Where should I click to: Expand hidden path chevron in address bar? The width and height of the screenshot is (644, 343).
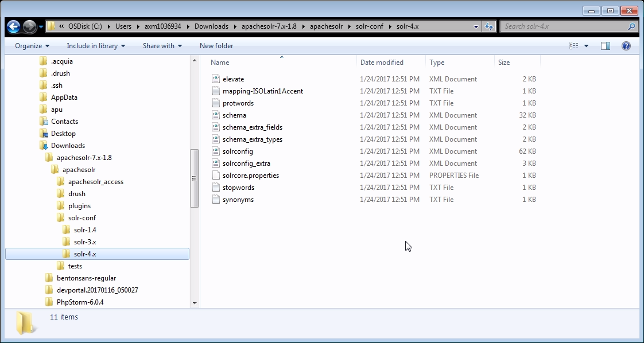pos(61,26)
